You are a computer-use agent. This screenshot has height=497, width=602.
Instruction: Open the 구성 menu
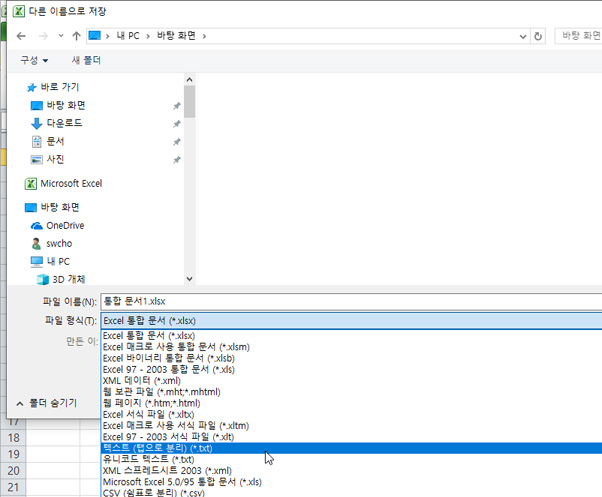(x=34, y=60)
